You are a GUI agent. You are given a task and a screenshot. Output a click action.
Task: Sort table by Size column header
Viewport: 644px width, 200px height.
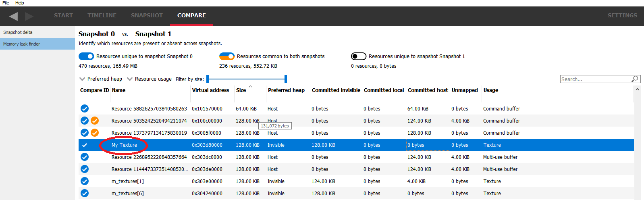pyautogui.click(x=241, y=90)
